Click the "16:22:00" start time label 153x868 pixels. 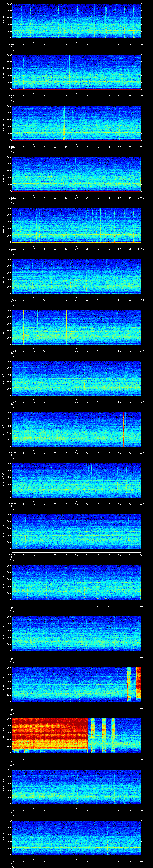click(x=12, y=351)
